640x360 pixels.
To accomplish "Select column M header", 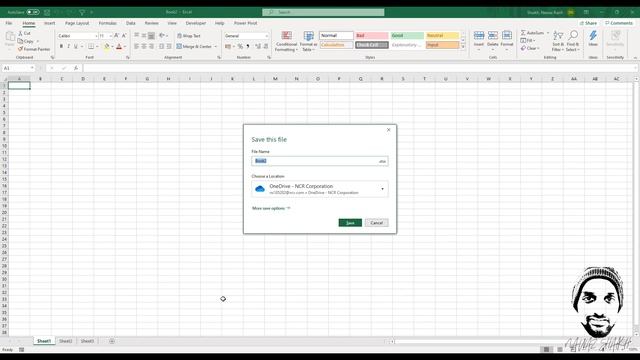I will click(275, 79).
